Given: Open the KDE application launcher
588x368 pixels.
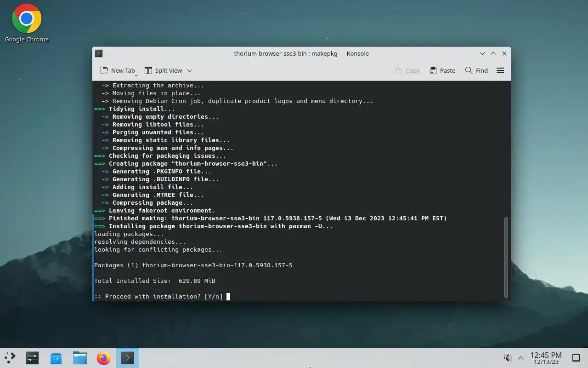Looking at the screenshot, I should (10, 358).
